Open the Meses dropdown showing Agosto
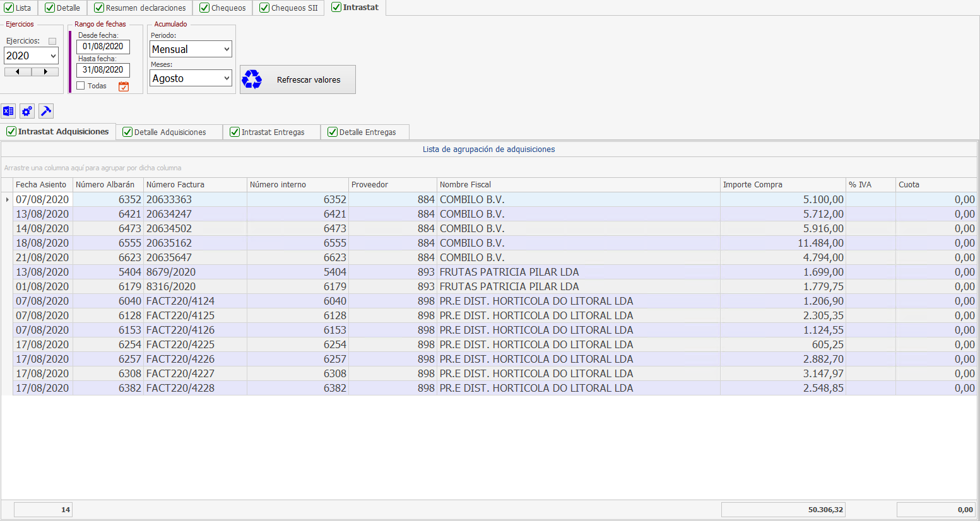This screenshot has height=521, width=980. (x=191, y=78)
